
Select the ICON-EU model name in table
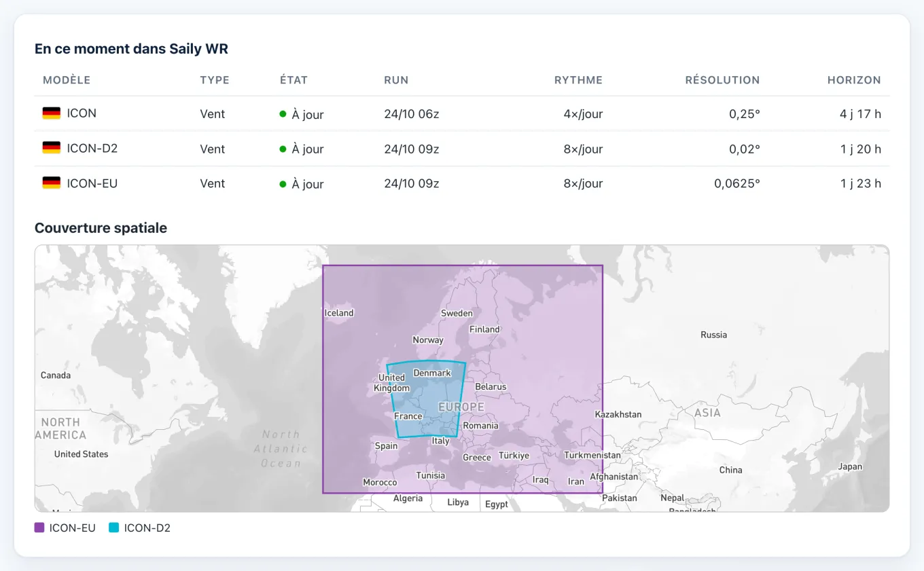coord(92,183)
